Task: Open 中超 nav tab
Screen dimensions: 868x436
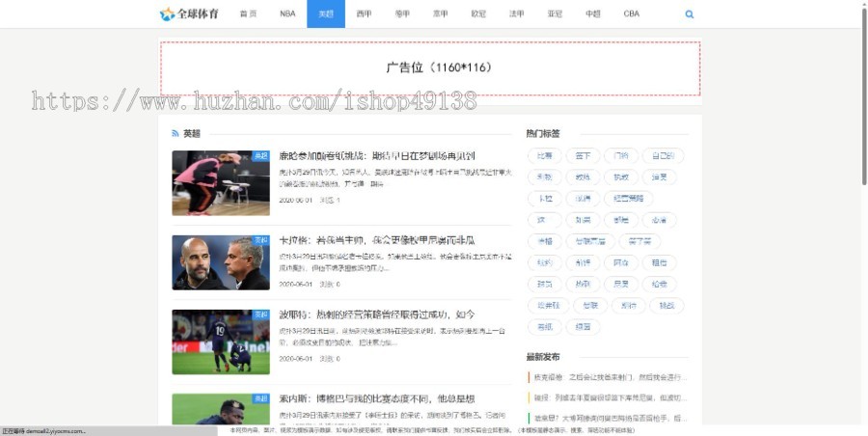Action: click(593, 14)
